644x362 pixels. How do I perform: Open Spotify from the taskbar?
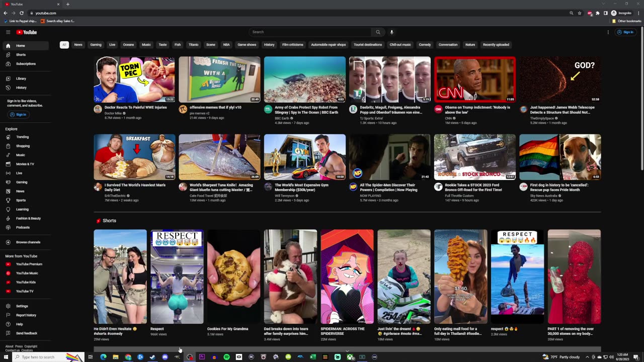click(x=226, y=357)
